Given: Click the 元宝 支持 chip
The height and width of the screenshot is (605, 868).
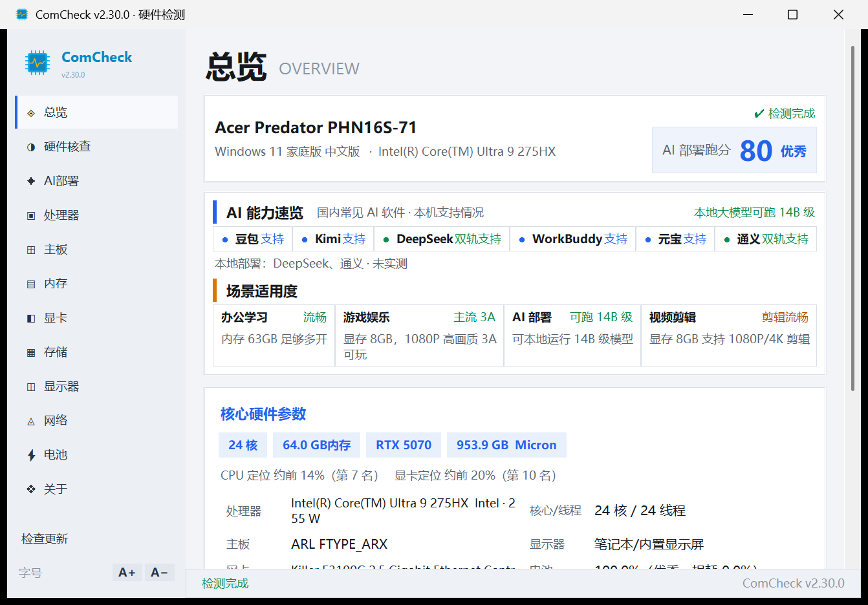Looking at the screenshot, I should 675,239.
